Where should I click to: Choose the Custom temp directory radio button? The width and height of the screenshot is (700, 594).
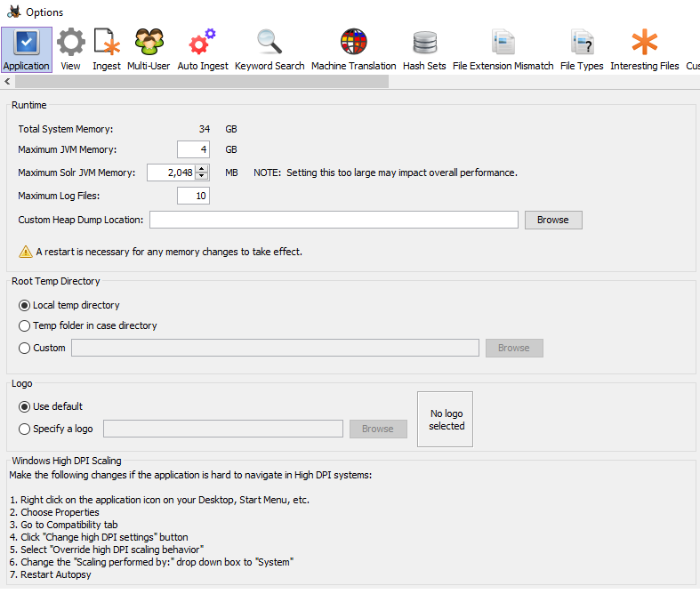click(x=25, y=349)
